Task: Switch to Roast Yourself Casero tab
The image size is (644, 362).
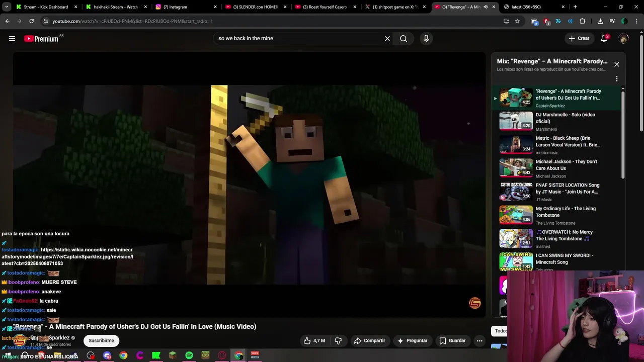Action: click(325, 7)
